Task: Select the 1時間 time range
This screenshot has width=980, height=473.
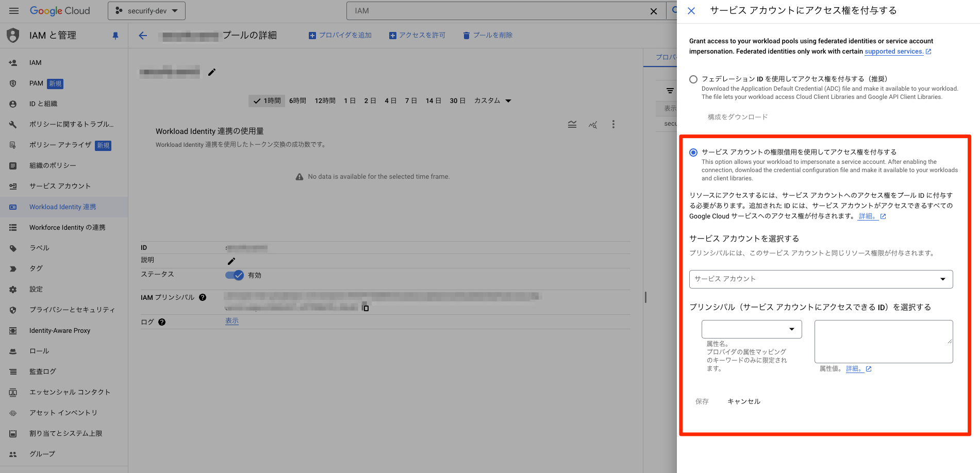Action: [267, 101]
